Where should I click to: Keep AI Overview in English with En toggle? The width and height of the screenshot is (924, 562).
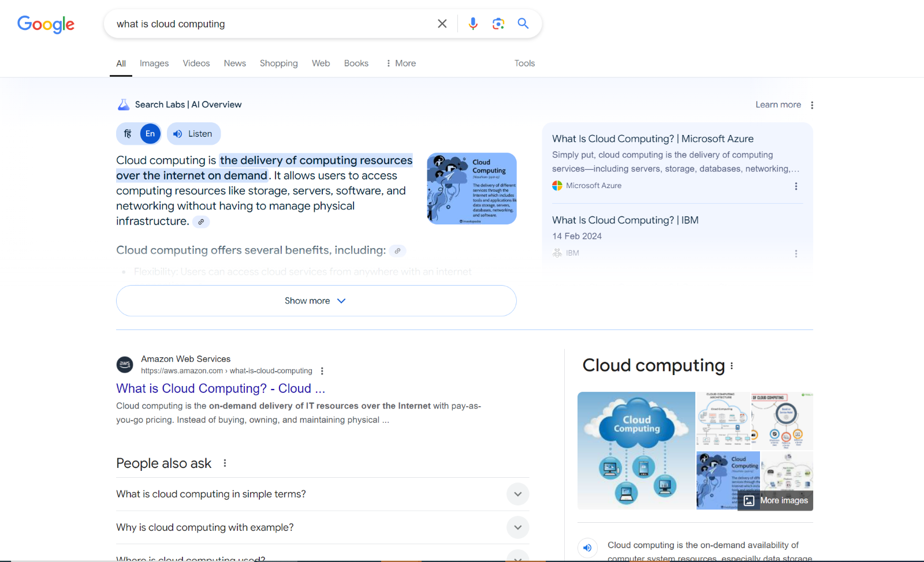click(150, 133)
